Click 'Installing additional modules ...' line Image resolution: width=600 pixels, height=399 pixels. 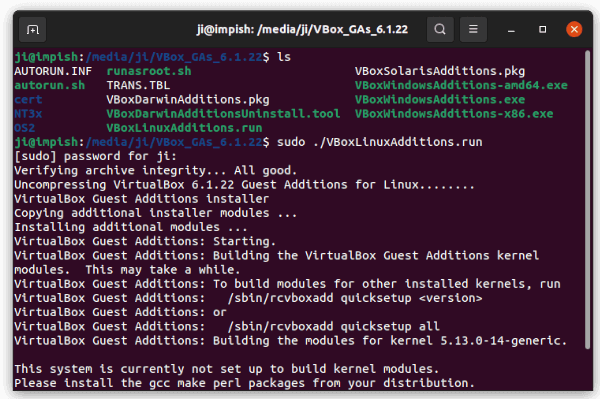click(131, 227)
